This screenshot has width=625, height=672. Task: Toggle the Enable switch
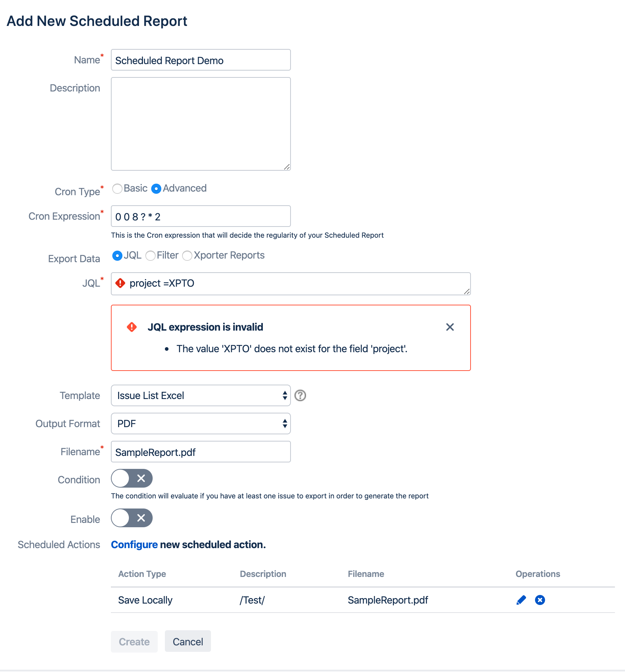tap(132, 518)
